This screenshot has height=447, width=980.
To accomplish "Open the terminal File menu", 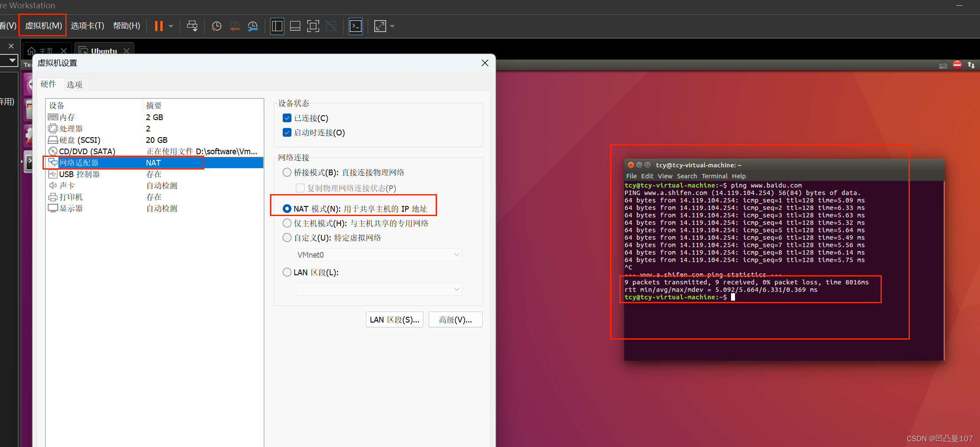I will pos(631,176).
